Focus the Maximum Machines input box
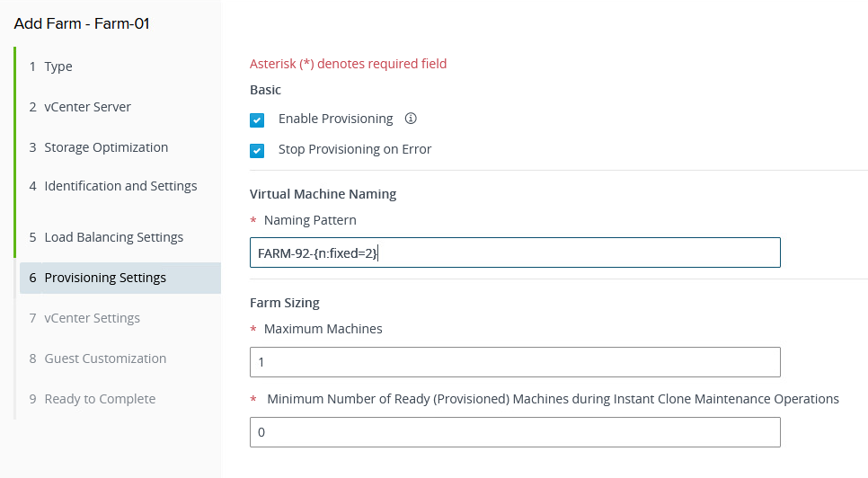Image resolution: width=868 pixels, height=478 pixels. click(x=515, y=362)
